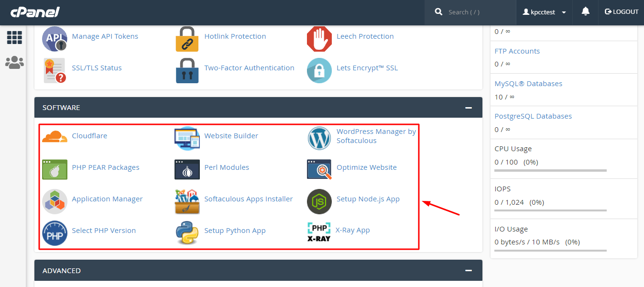Click the Setup Python App icon
This screenshot has width=644, height=287.
point(187,233)
